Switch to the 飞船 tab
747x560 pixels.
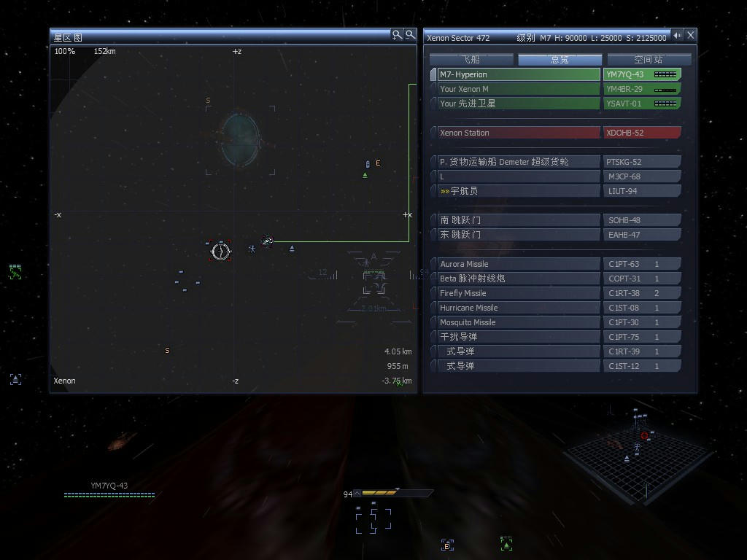tap(471, 60)
